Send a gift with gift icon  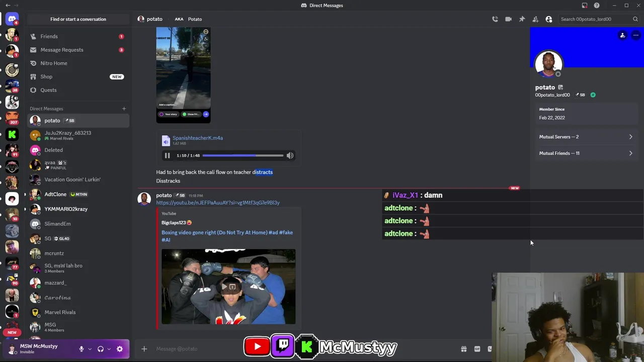pyautogui.click(x=464, y=349)
